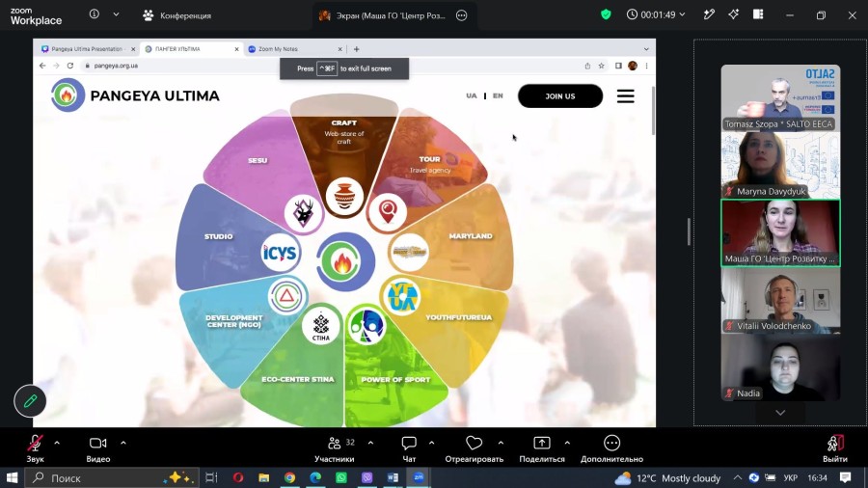Unmute microphone with the Звук button
Viewport: 868px width, 488px height.
[x=35, y=448]
